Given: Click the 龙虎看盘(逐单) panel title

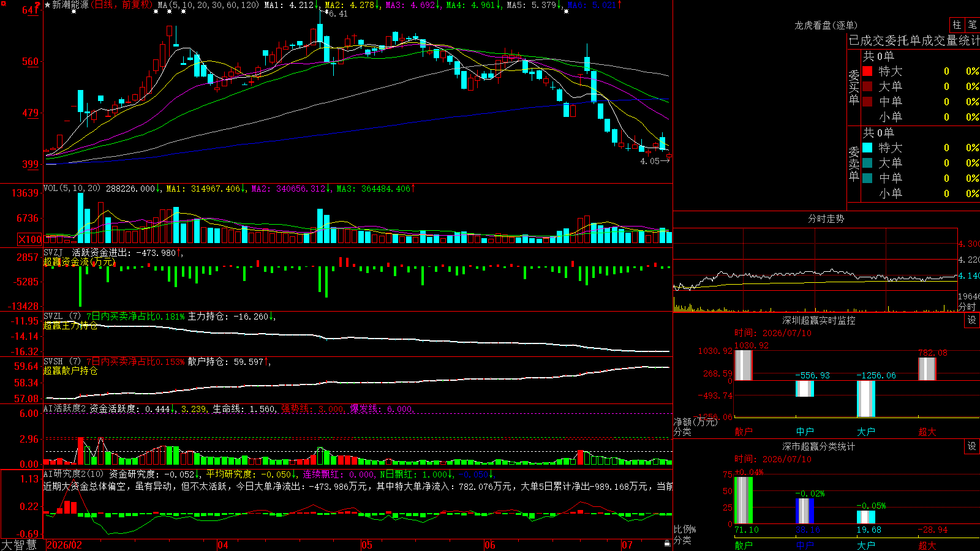Looking at the screenshot, I should [826, 25].
